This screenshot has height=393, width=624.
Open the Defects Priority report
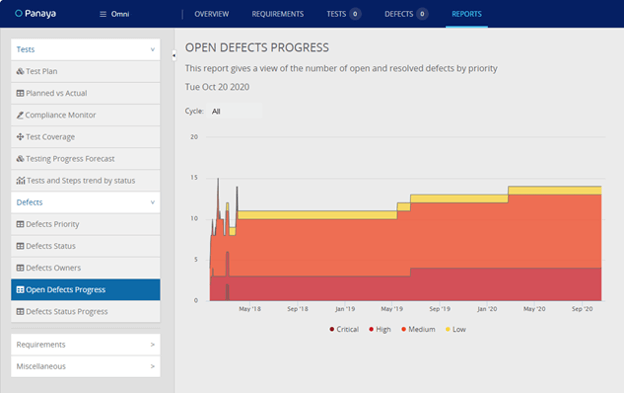pyautogui.click(x=86, y=224)
